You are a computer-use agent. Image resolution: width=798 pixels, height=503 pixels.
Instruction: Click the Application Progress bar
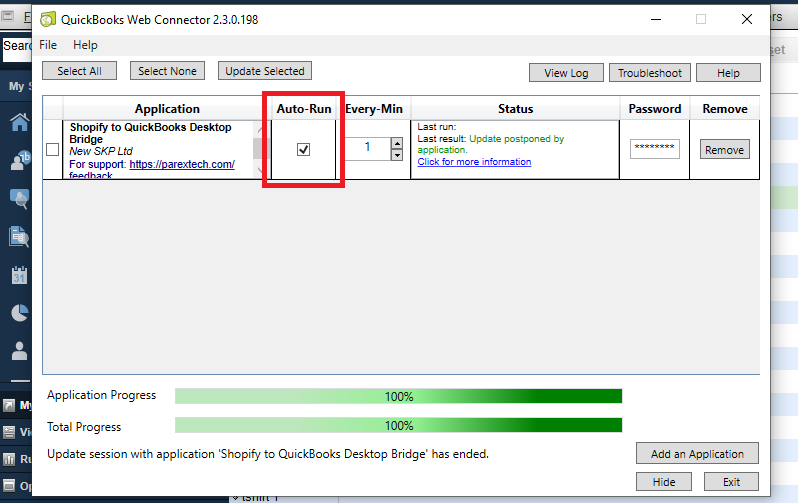[398, 396]
